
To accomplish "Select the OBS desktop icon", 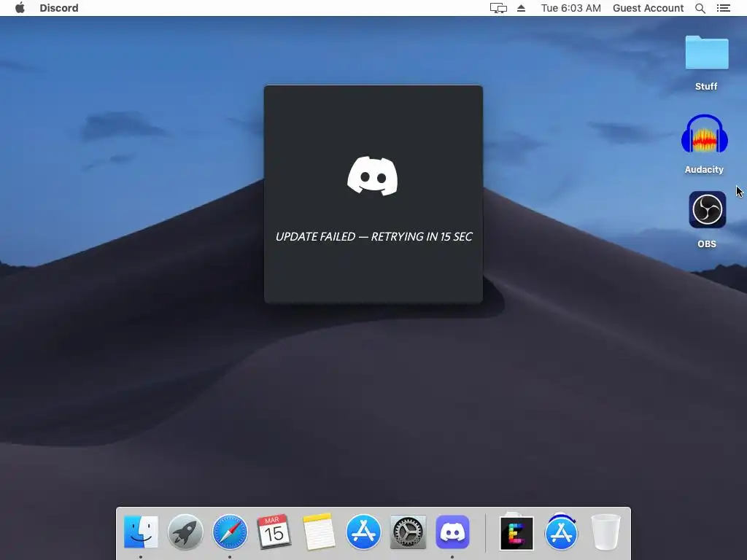I will [708, 209].
